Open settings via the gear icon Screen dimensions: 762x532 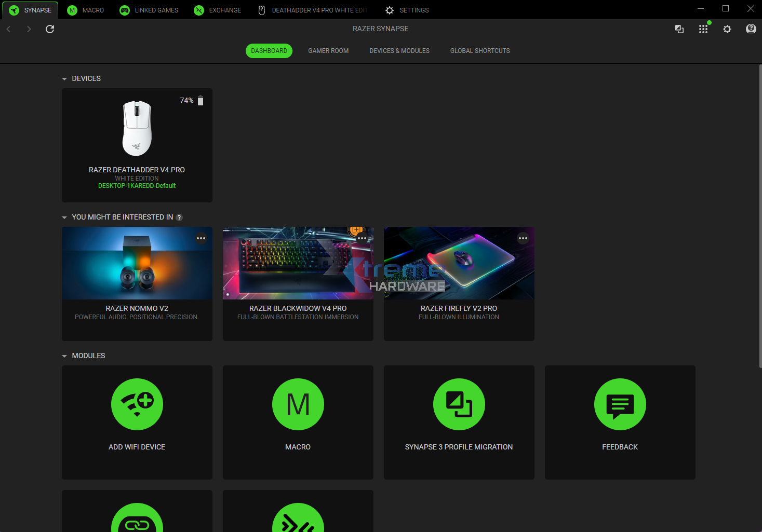pos(727,29)
